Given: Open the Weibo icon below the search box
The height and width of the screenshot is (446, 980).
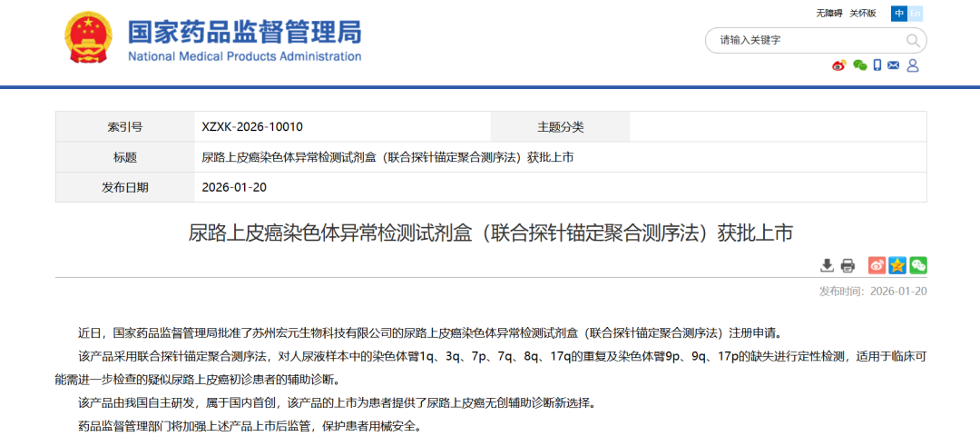Looking at the screenshot, I should (x=838, y=65).
